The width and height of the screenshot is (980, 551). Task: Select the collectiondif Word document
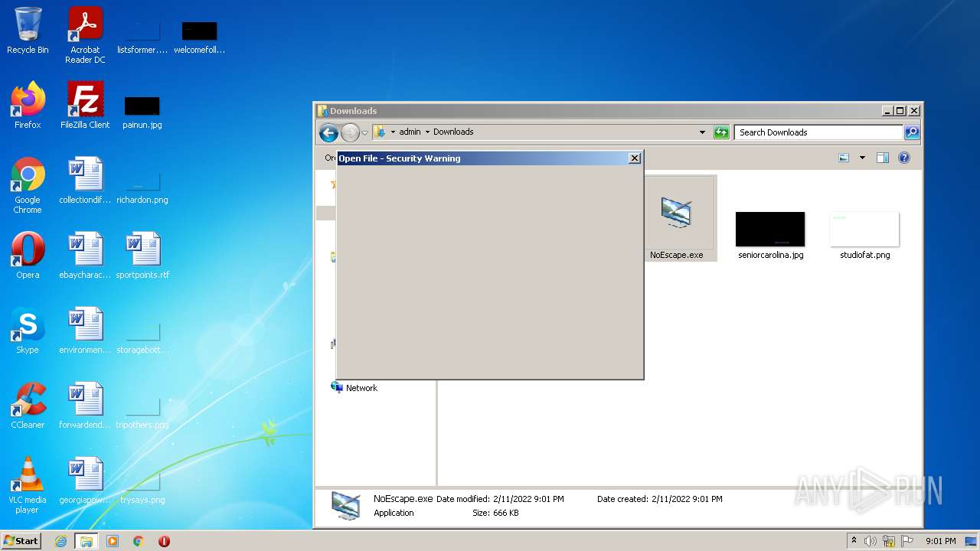85,181
